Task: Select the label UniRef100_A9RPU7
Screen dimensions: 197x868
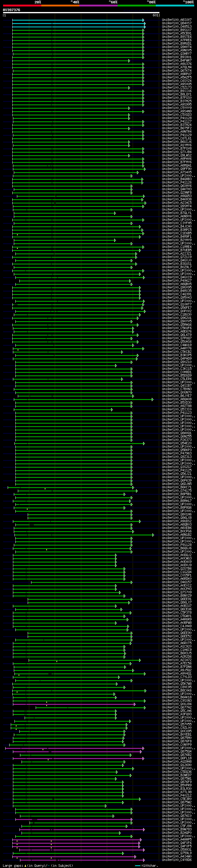Action: pyautogui.click(x=177, y=74)
